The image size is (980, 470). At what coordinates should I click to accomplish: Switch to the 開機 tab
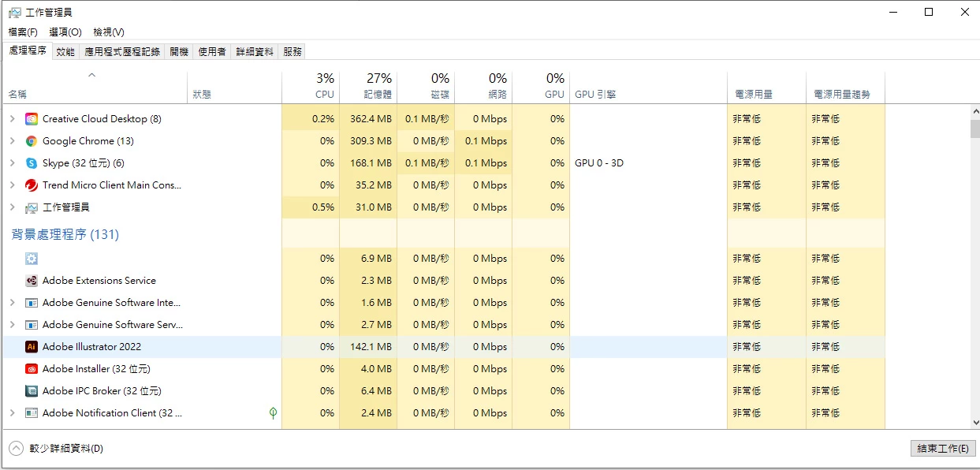coord(179,51)
